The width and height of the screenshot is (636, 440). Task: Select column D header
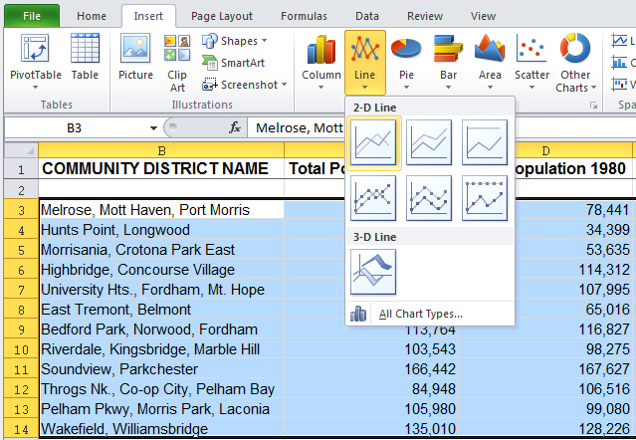(546, 150)
